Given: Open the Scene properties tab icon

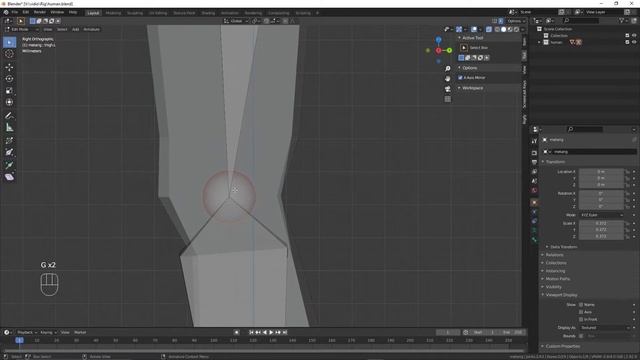Looking at the screenshot, I should tap(534, 181).
